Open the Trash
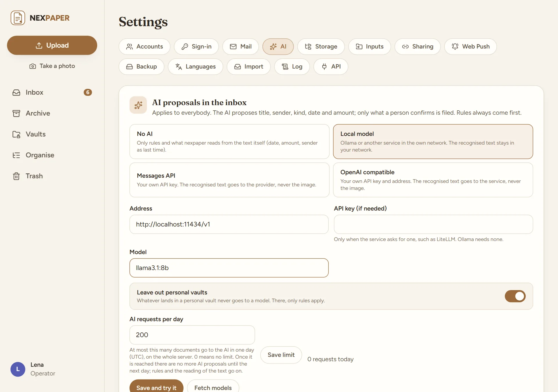The image size is (558, 392). 52,176
